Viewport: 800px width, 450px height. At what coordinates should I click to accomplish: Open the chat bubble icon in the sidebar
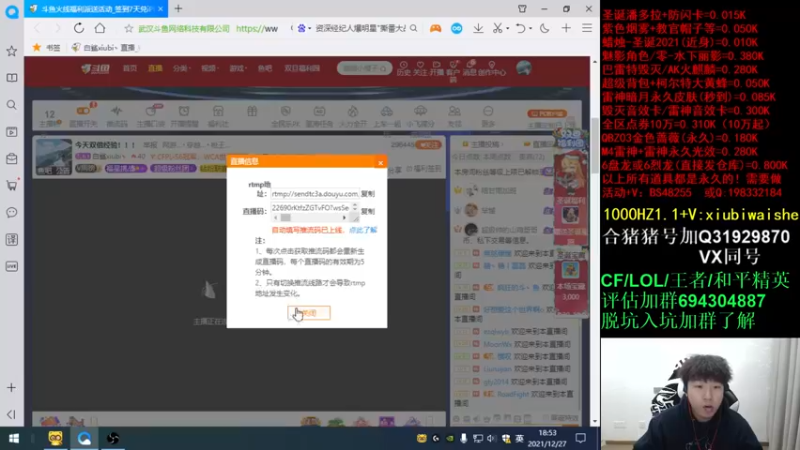[x=11, y=212]
